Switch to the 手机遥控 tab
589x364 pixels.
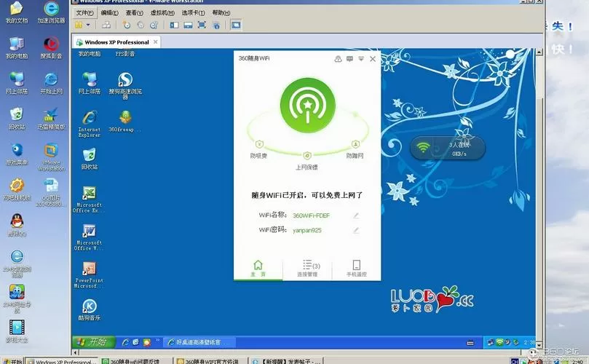pyautogui.click(x=357, y=269)
